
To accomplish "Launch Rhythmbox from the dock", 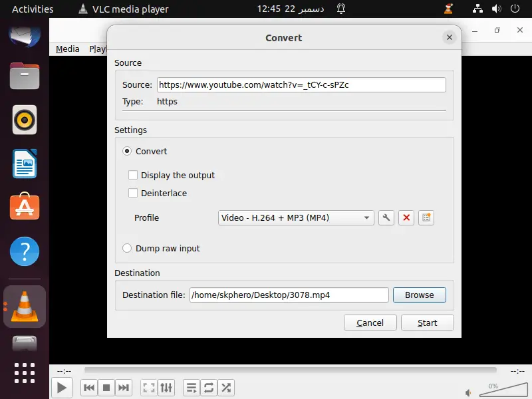I will pyautogui.click(x=25, y=120).
